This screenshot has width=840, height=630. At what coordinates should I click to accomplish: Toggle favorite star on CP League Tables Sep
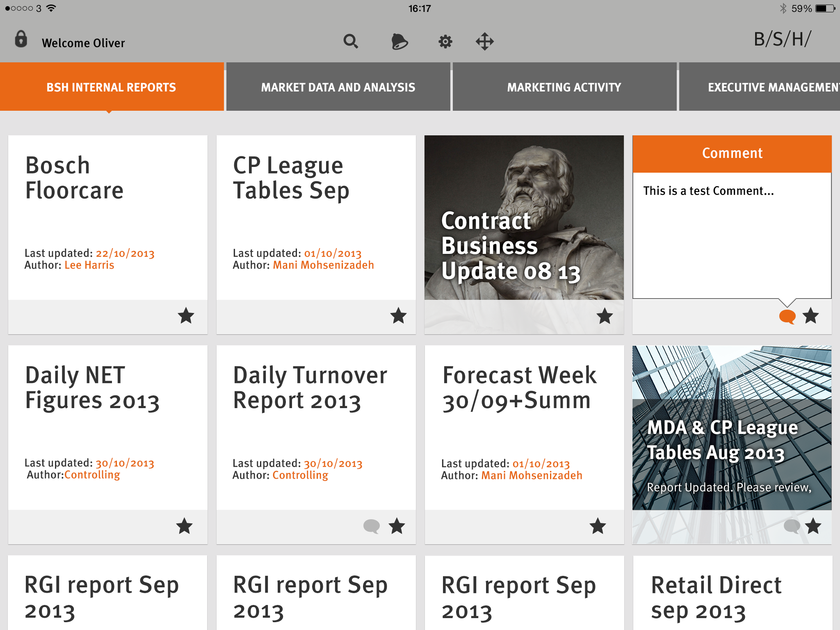398,316
